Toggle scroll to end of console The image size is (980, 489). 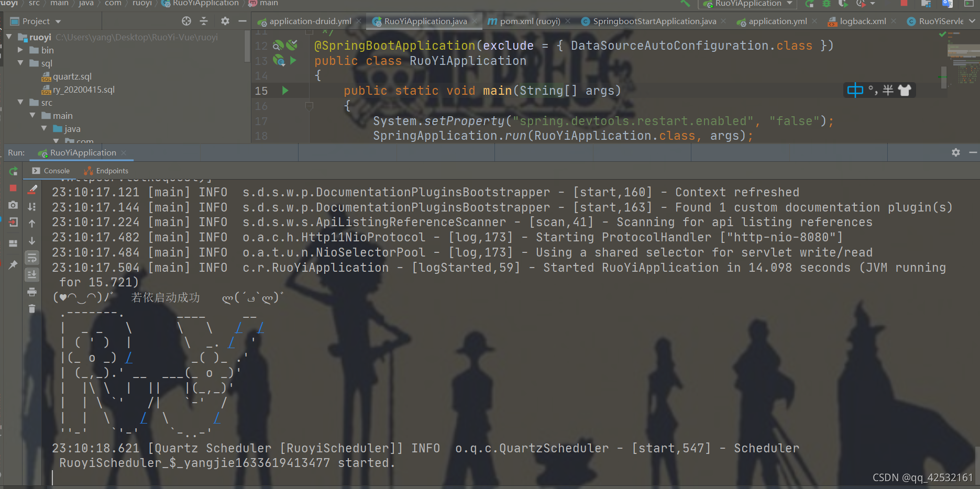tap(32, 274)
